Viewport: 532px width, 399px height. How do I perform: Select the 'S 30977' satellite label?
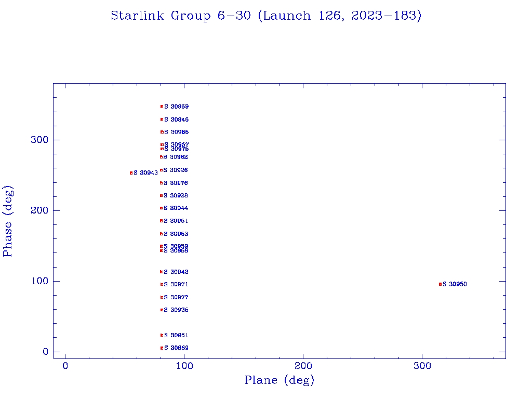click(176, 297)
